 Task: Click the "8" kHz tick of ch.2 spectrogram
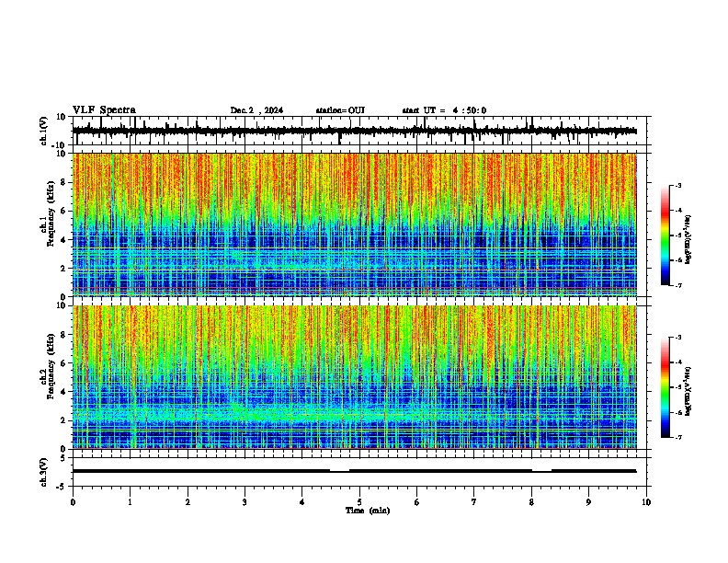[x=63, y=335]
